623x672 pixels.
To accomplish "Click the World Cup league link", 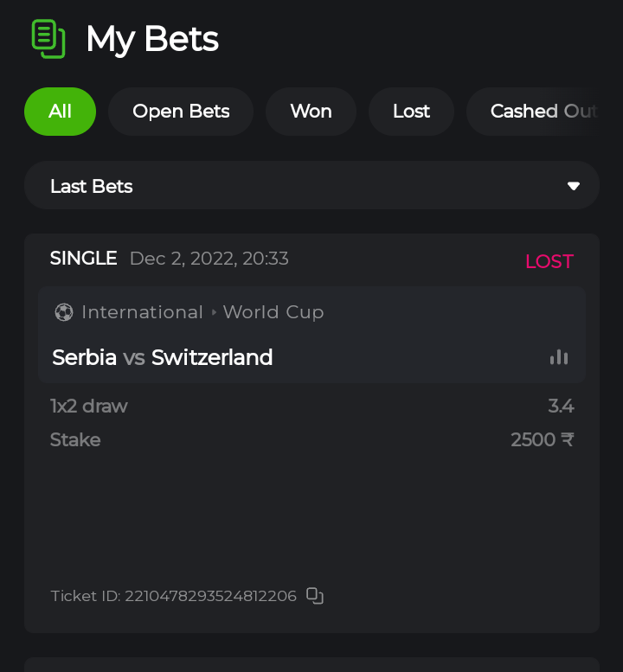I will click(x=273, y=312).
